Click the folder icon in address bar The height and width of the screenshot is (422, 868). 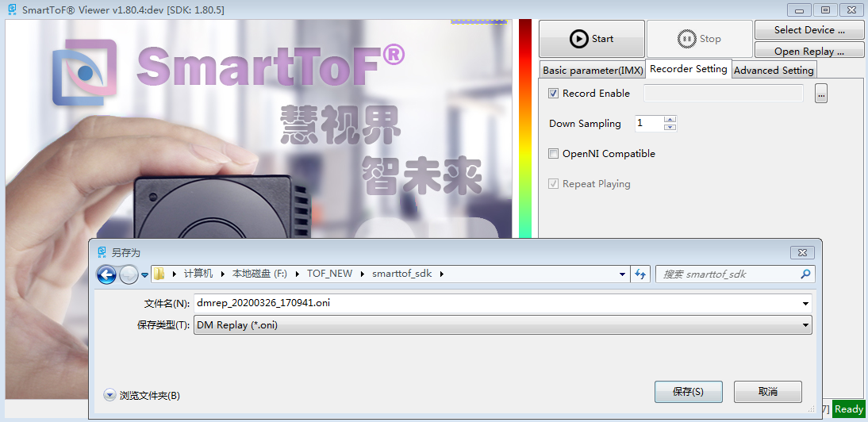pyautogui.click(x=159, y=274)
